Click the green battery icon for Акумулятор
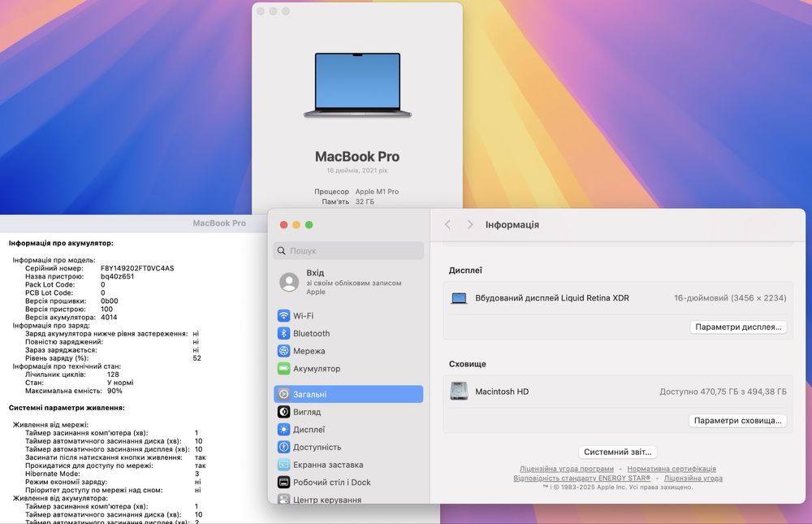 pos(283,369)
